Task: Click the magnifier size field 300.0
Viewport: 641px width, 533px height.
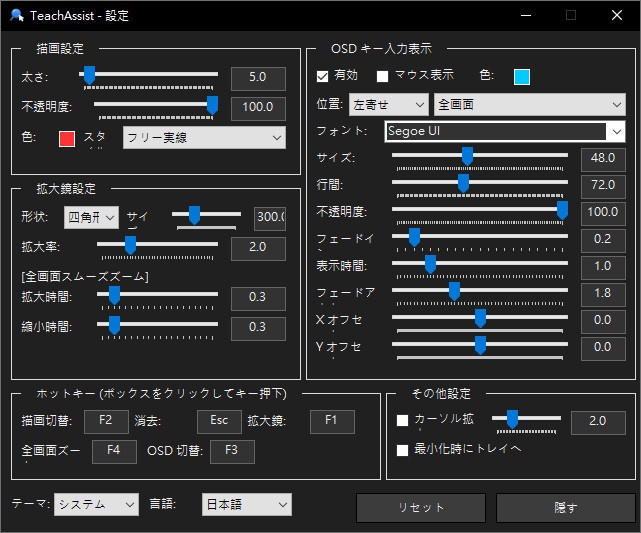Action: click(x=270, y=219)
